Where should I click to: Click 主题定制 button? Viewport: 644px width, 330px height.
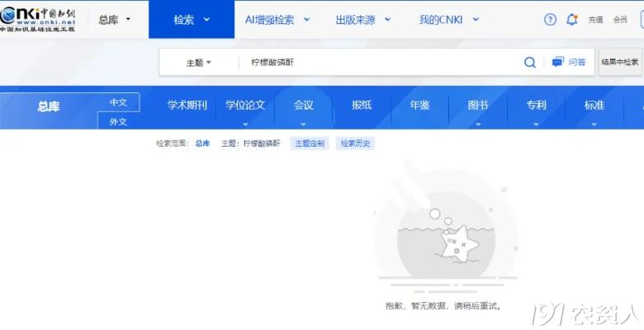point(310,144)
